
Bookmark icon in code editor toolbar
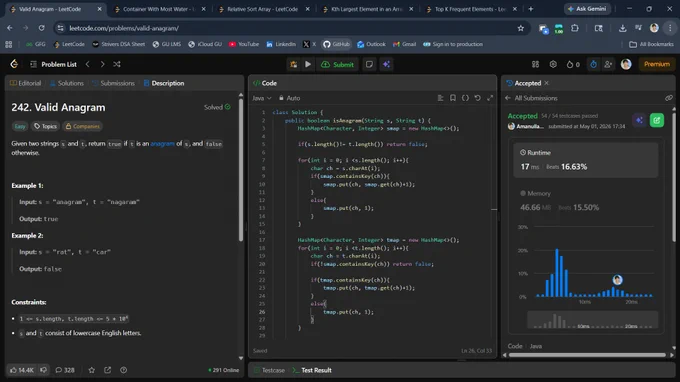click(x=453, y=98)
